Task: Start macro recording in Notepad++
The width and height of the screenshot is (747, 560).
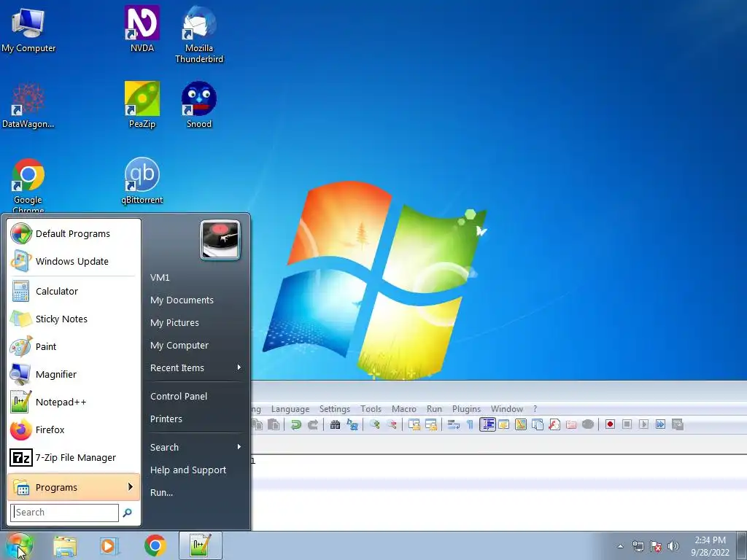Action: (610, 424)
